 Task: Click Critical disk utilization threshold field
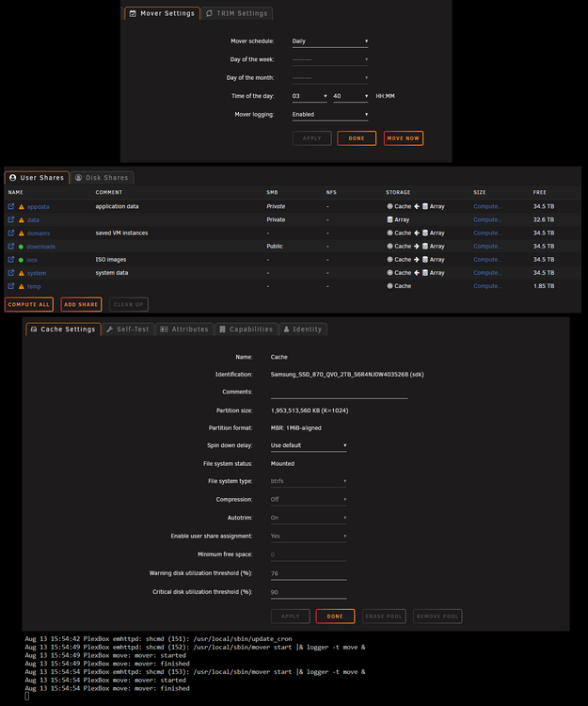(309, 592)
